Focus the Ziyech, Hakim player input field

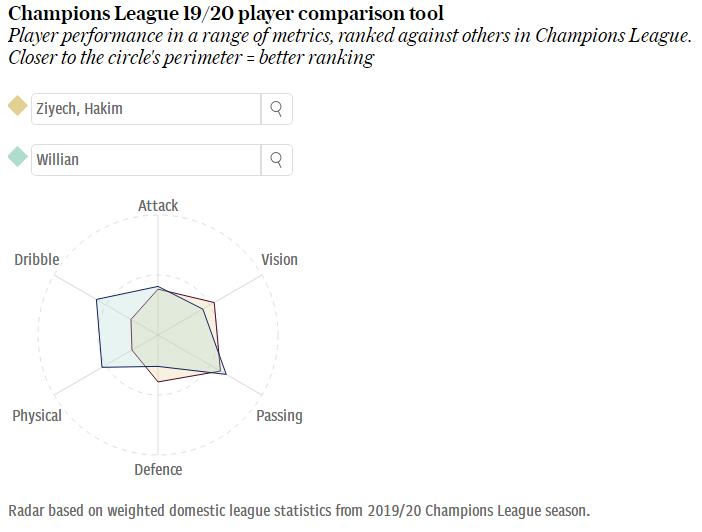pyautogui.click(x=146, y=109)
